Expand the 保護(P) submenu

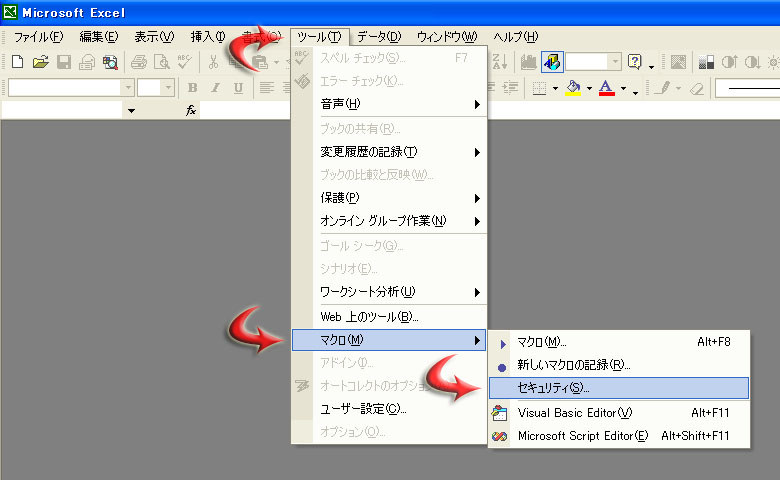pos(389,198)
